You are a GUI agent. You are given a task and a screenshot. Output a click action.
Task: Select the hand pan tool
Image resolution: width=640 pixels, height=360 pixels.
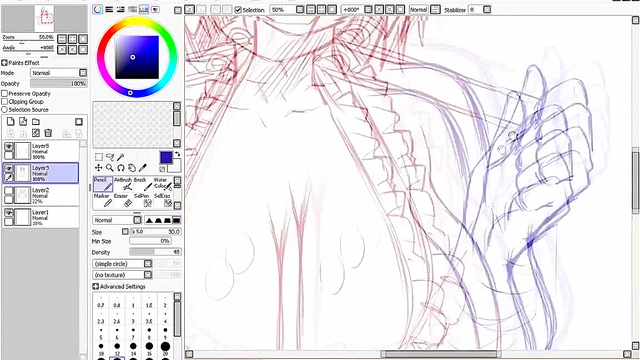tap(131, 168)
